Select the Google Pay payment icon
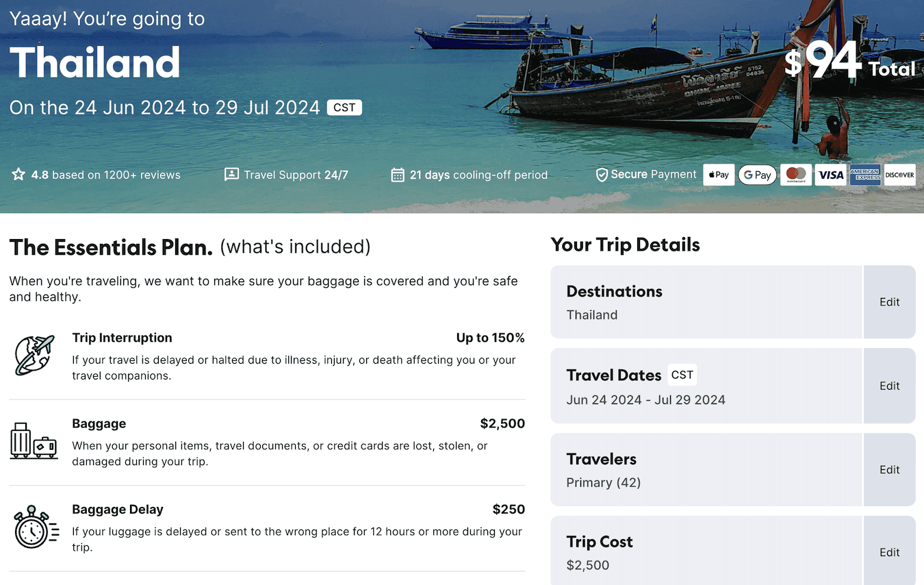 (x=758, y=175)
